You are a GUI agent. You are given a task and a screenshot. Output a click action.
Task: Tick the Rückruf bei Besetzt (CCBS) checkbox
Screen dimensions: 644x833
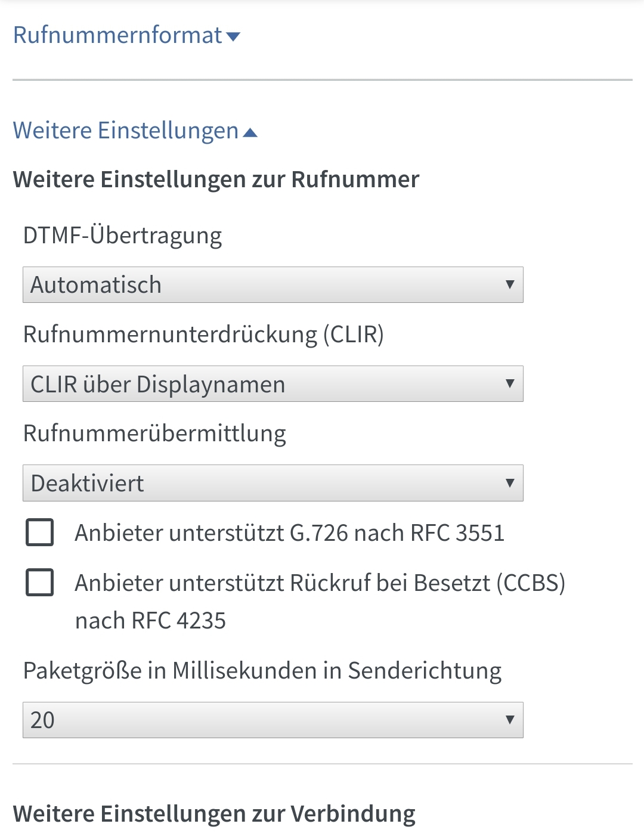pyautogui.click(x=40, y=583)
